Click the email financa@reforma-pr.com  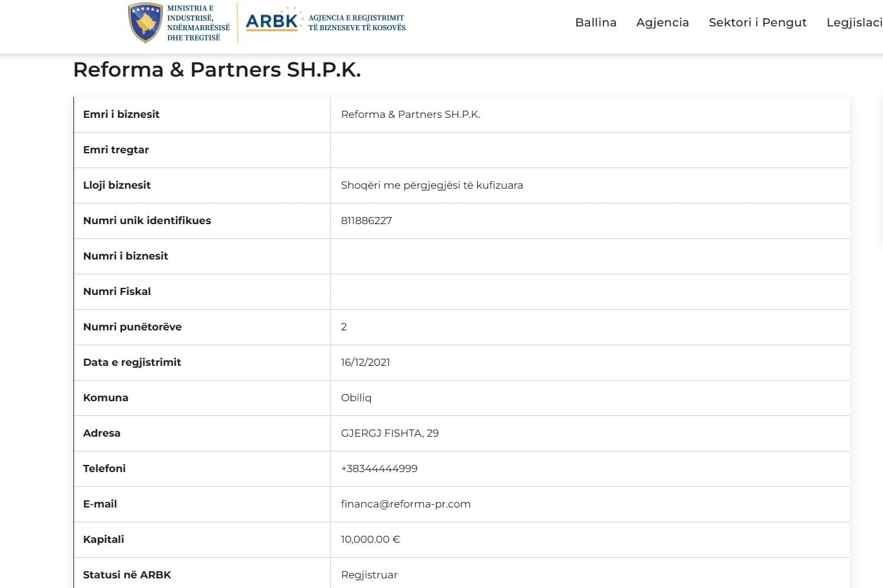(405, 504)
